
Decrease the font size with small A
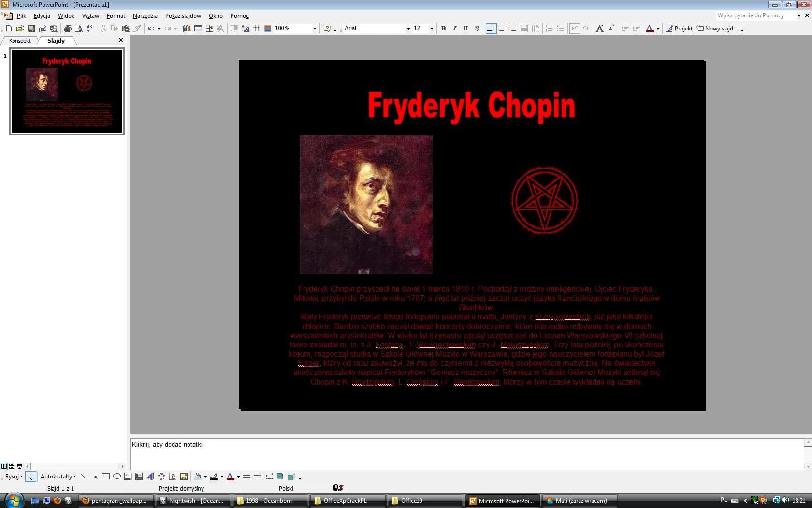[611, 29]
